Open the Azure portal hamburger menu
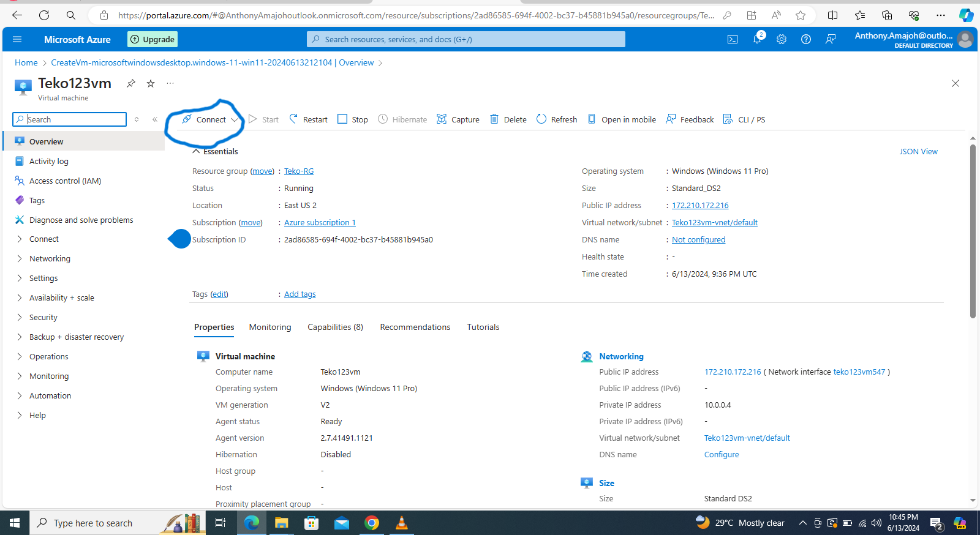Viewport: 980px width, 535px height. tap(17, 39)
